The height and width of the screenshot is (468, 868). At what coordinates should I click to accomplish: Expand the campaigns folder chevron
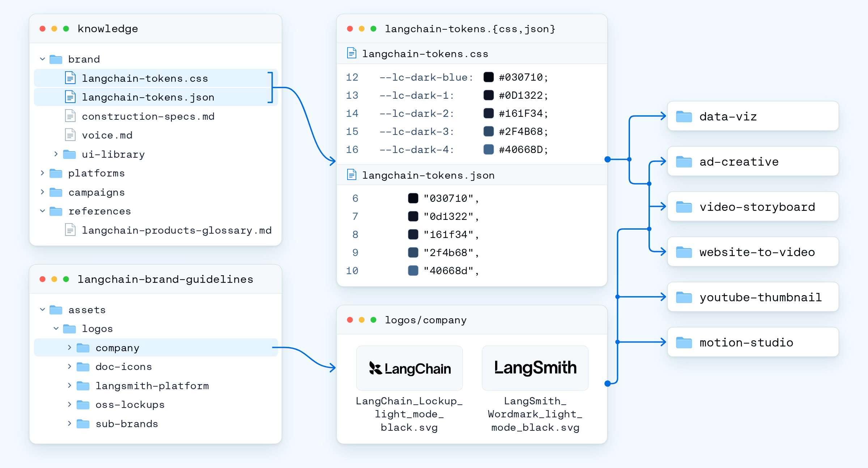pos(42,192)
